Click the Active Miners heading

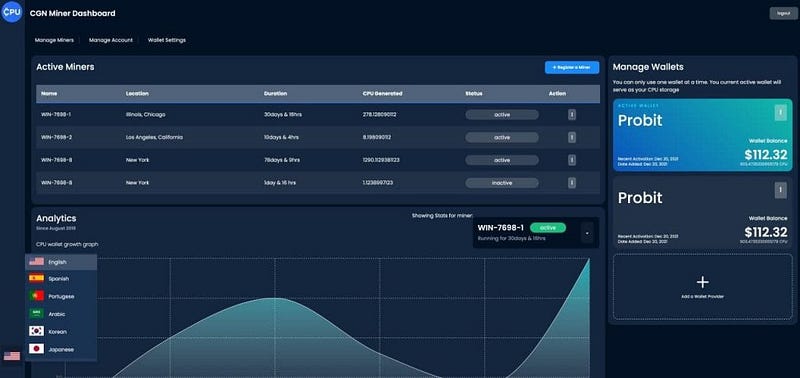[x=65, y=67]
